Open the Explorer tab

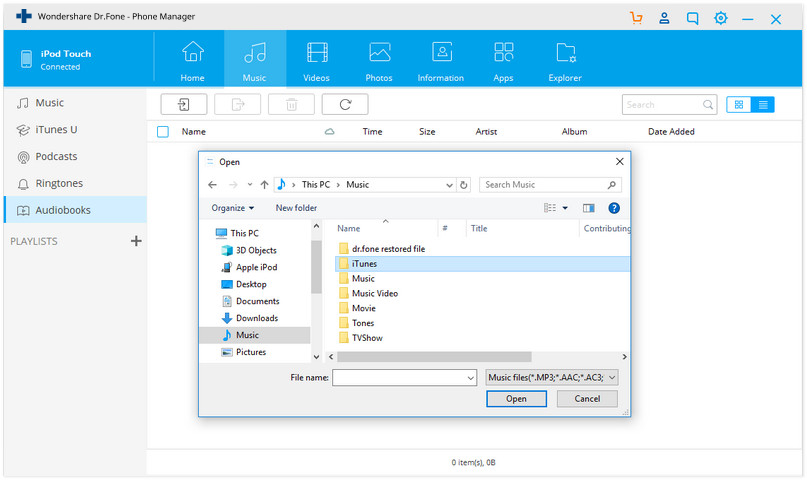point(565,61)
